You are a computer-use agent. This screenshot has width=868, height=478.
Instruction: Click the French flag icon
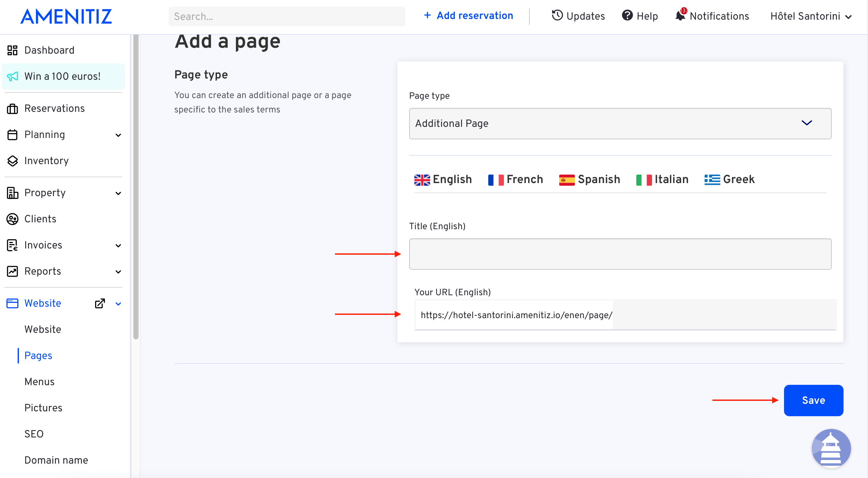tap(496, 180)
